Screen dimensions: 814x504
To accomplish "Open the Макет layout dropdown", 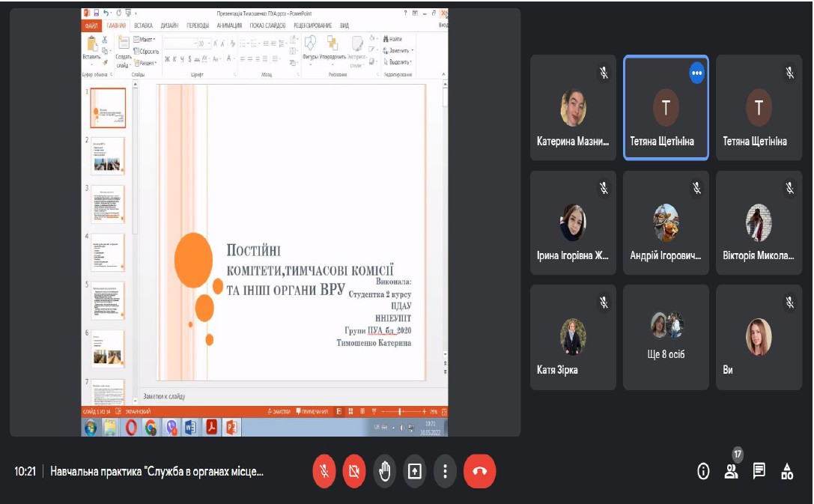I will (145, 40).
